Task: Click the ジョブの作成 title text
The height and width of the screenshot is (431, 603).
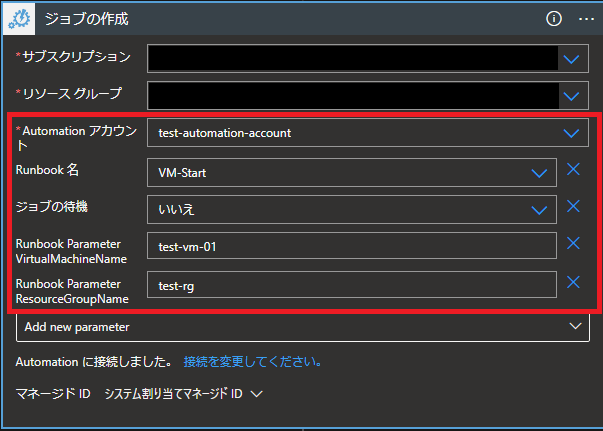Action: coord(87,19)
